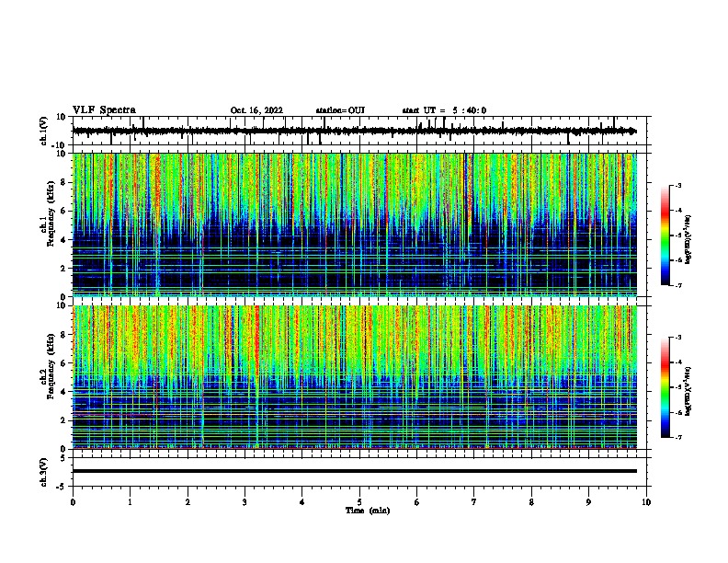The image size is (728, 563).
Task: Click the ch.1 waveform '-10' tick label
Action: click(x=60, y=145)
